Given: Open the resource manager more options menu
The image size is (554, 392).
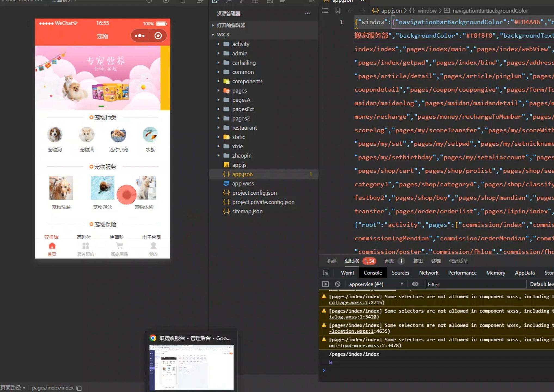Looking at the screenshot, I should (x=307, y=13).
